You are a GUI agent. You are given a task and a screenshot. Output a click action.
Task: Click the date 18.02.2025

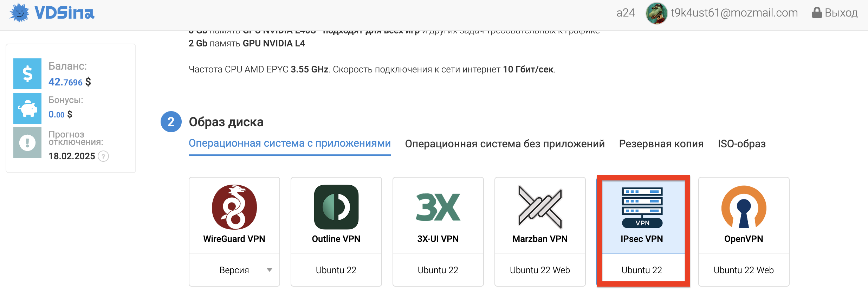coord(72,156)
